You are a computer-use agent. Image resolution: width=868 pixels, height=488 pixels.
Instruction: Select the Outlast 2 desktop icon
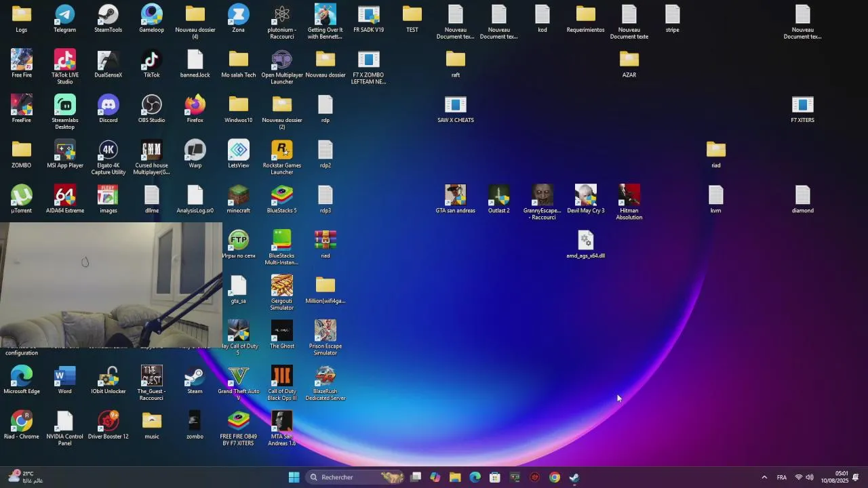coord(499,199)
